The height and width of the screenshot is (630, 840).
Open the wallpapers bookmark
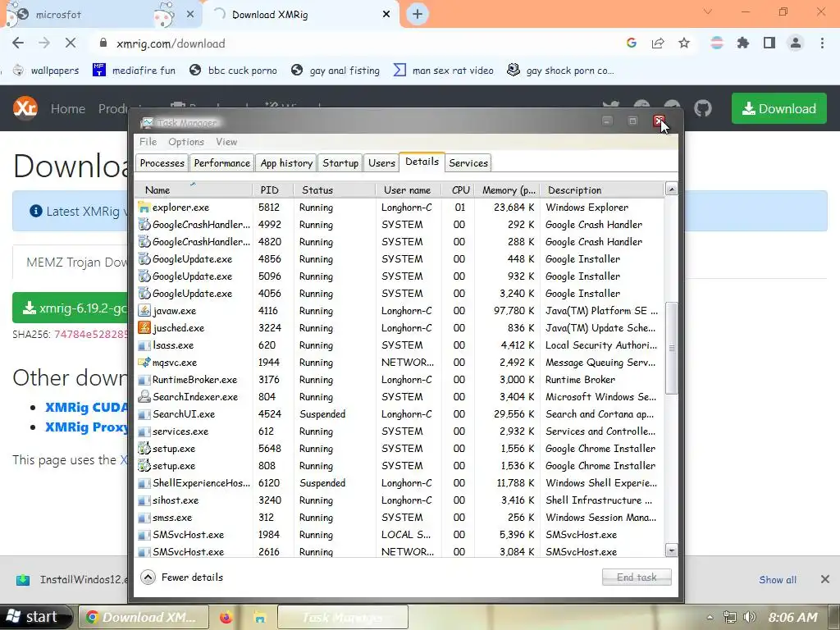46,71
